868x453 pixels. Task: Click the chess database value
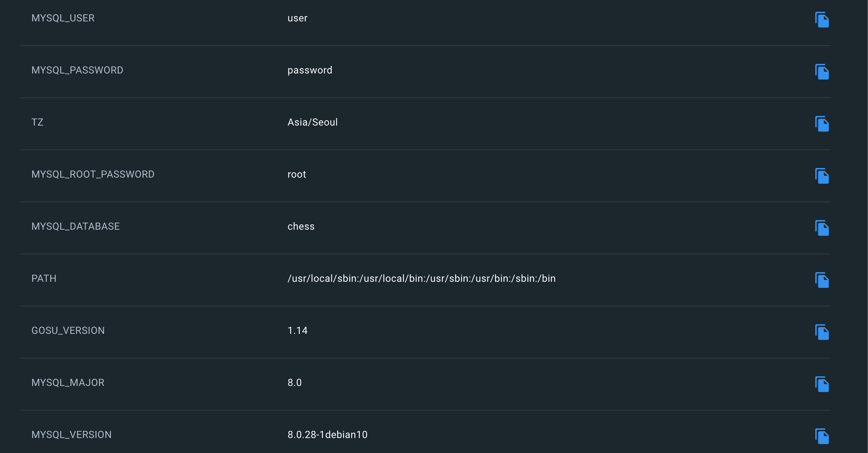point(301,226)
